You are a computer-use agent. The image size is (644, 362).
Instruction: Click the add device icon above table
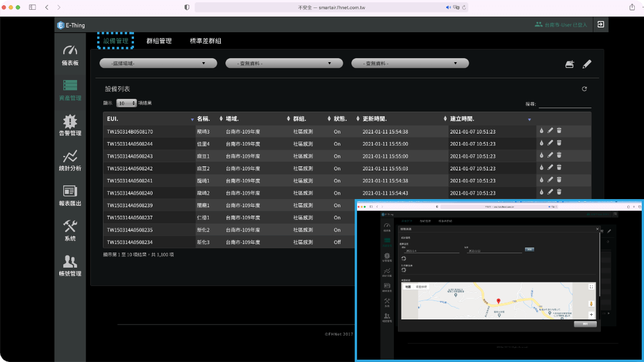point(569,64)
